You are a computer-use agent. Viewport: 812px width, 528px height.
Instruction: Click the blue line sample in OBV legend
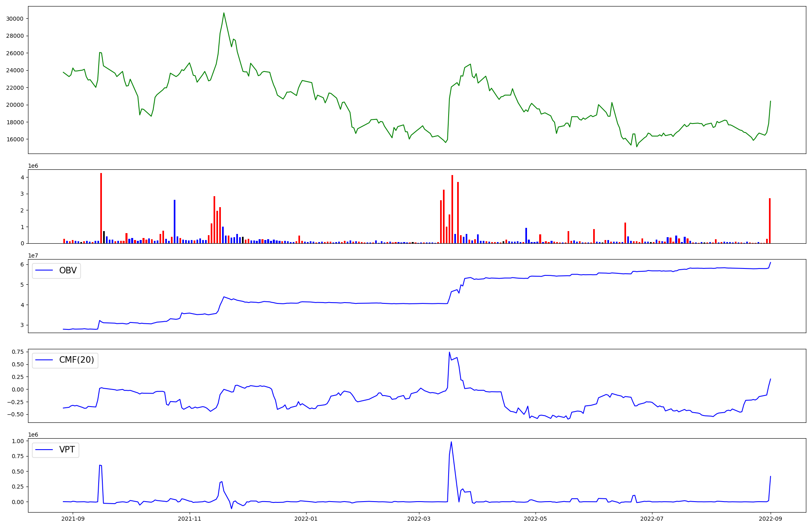pyautogui.click(x=44, y=270)
